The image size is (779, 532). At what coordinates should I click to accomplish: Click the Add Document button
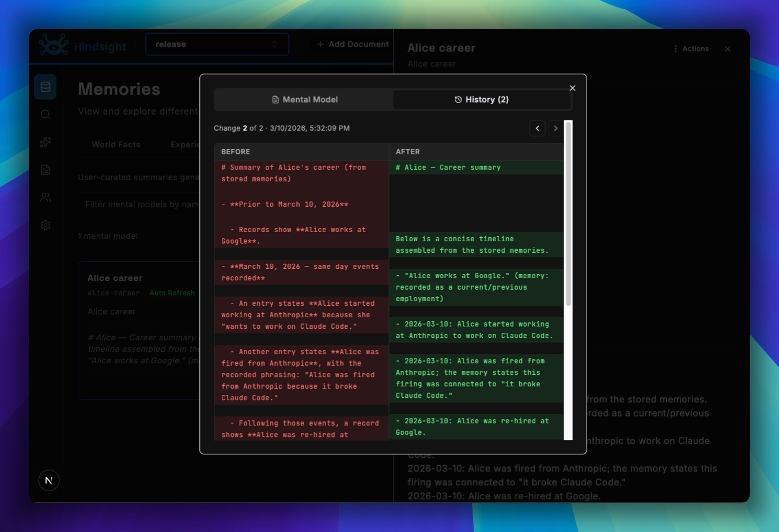(353, 44)
